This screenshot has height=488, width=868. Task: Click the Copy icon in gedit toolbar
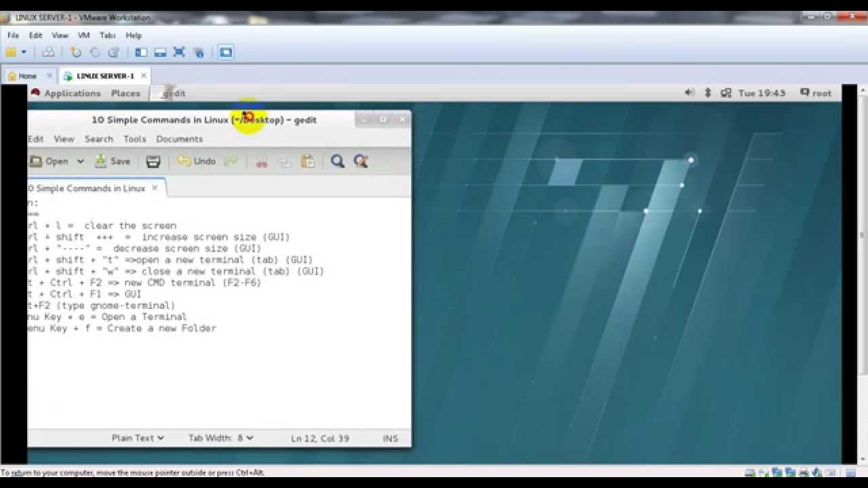point(285,161)
